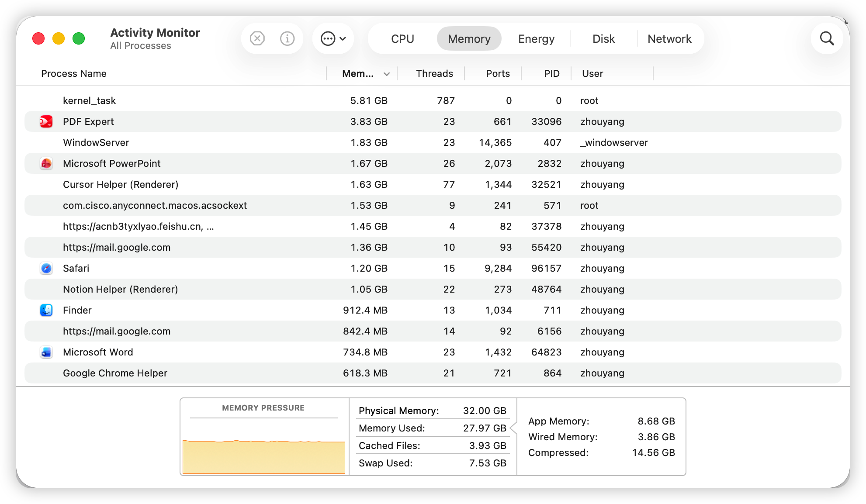Click the Microsoft Word icon
The image size is (866, 504).
(46, 352)
